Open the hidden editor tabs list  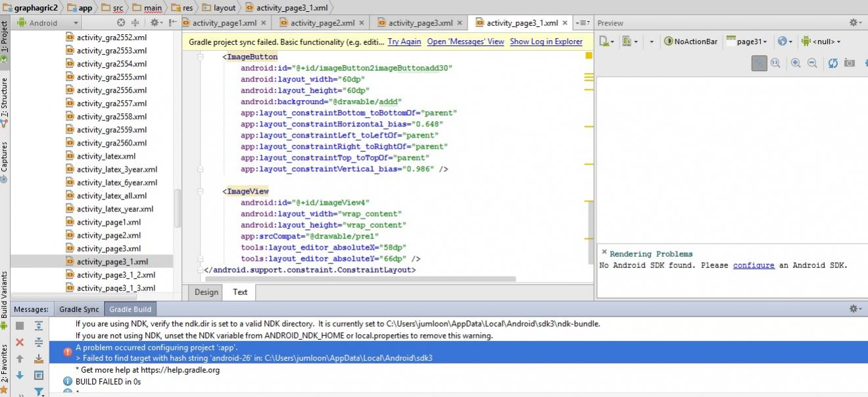(583, 22)
